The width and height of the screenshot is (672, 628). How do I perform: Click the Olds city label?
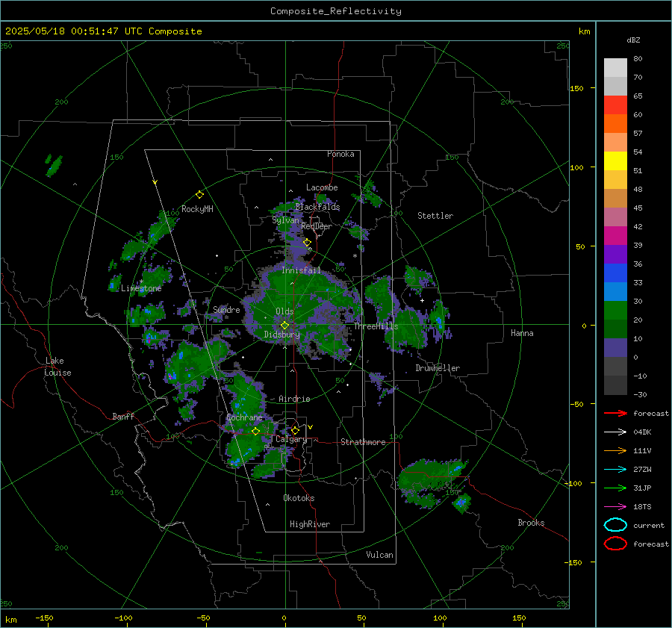click(x=284, y=311)
